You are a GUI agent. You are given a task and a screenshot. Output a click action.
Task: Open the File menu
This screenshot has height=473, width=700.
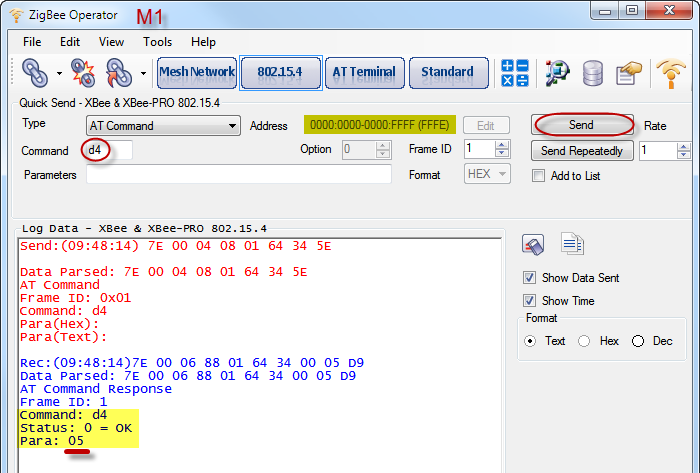[x=32, y=42]
